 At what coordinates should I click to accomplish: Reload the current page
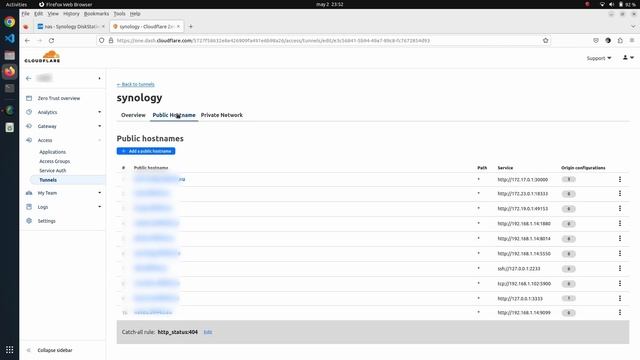(x=51, y=40)
